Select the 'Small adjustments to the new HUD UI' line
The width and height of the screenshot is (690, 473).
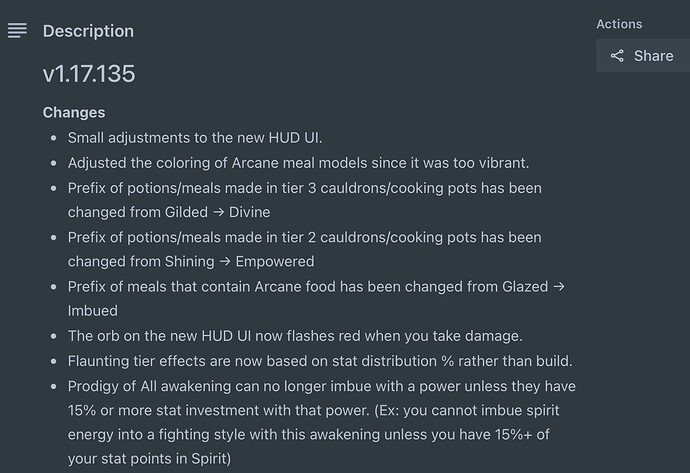click(195, 138)
